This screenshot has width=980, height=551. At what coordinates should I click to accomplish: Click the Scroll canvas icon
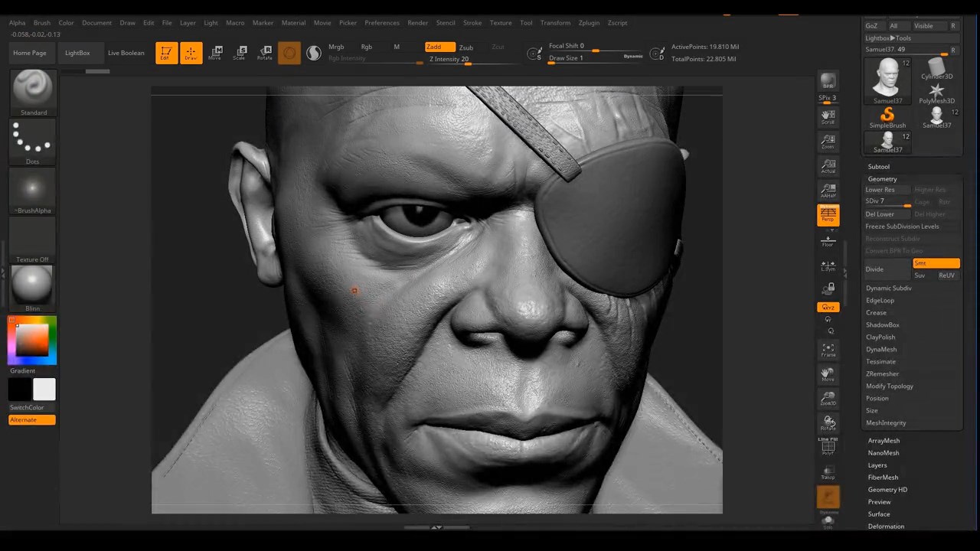click(828, 116)
